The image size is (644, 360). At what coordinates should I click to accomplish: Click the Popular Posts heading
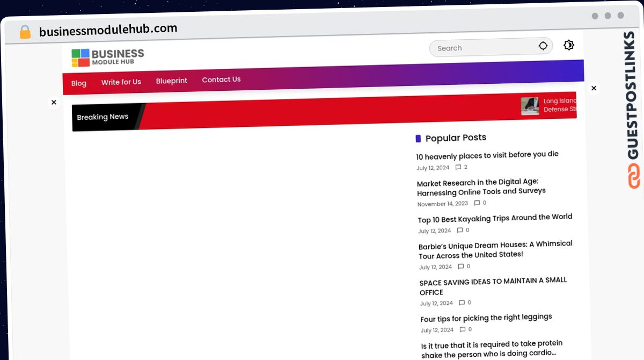(x=456, y=138)
